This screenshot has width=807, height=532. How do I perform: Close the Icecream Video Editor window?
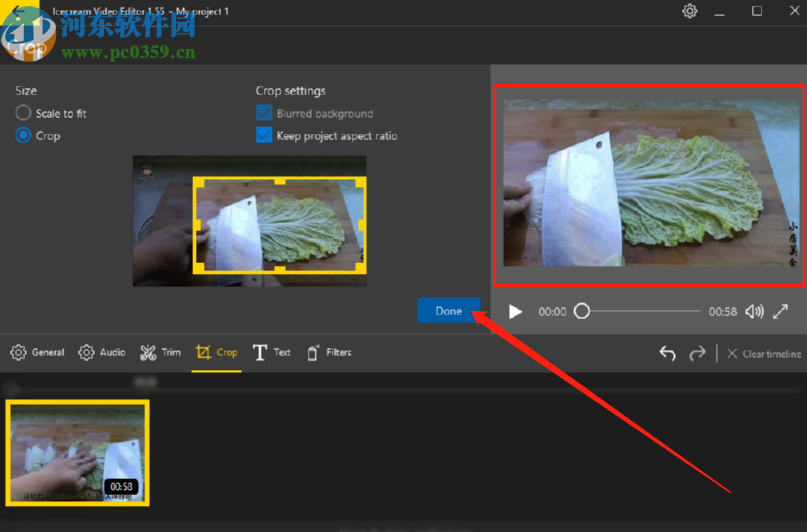(794, 11)
